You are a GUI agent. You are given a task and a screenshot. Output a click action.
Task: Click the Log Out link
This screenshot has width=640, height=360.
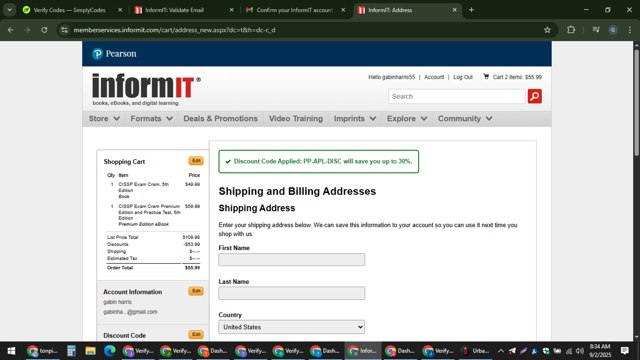click(463, 77)
